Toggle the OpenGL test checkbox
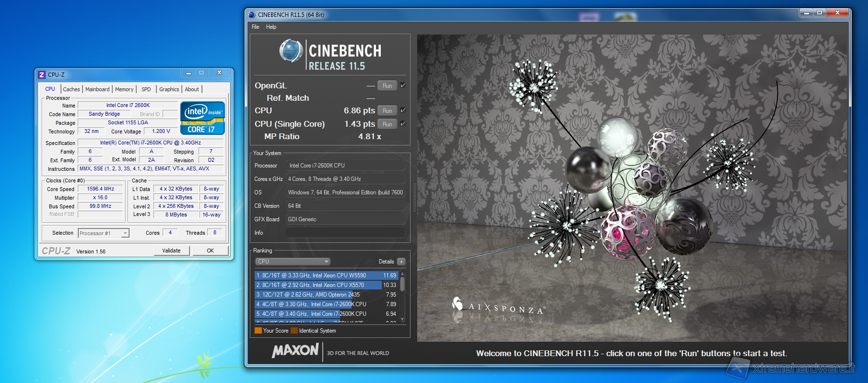 403,85
